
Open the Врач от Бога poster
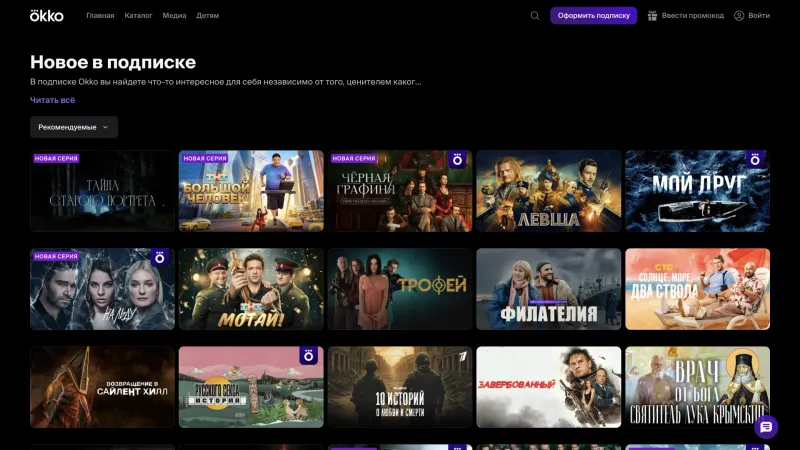697,387
